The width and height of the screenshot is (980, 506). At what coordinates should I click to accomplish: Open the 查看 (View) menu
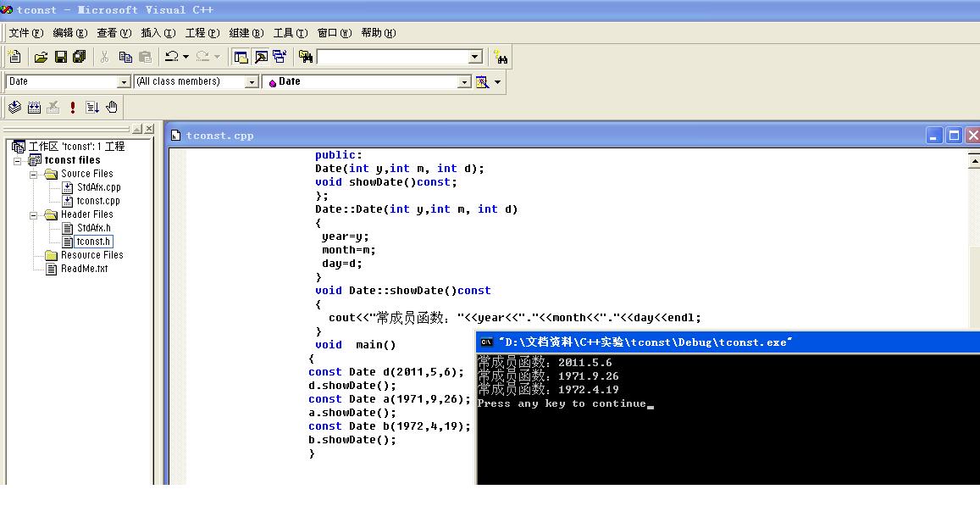click(x=114, y=33)
